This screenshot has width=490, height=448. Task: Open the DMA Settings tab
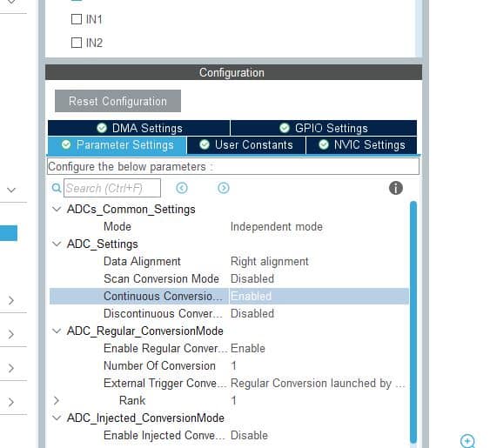138,128
